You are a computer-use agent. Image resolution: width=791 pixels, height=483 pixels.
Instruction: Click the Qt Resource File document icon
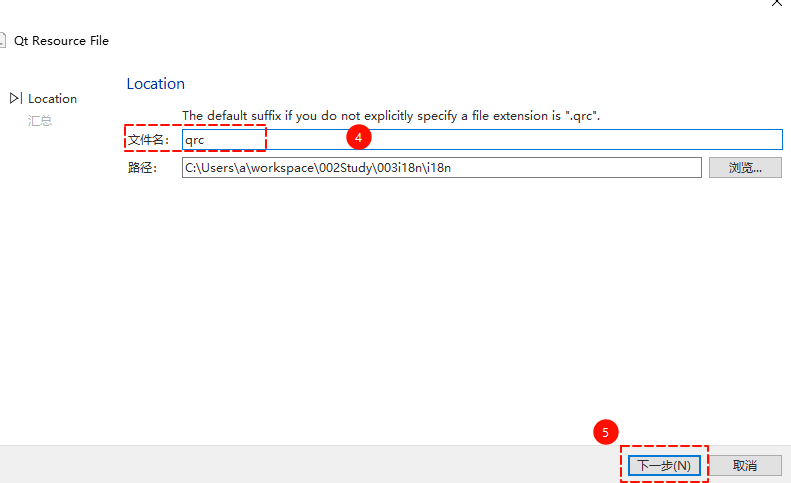tap(3, 40)
